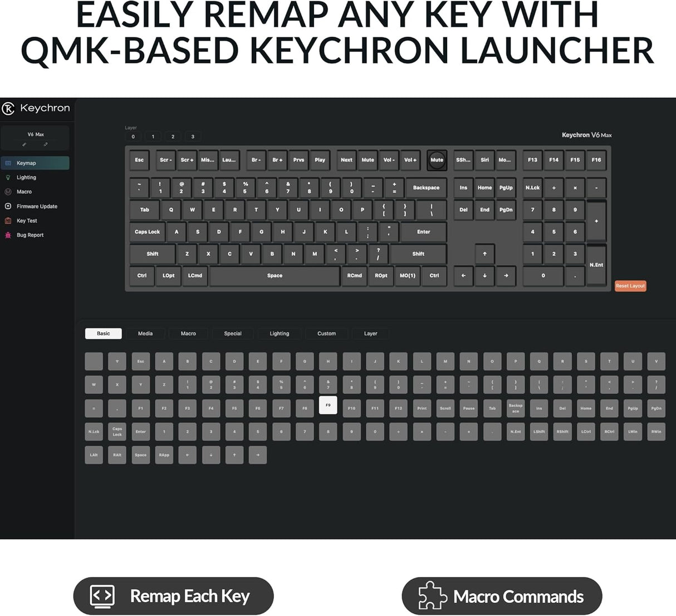Open the Layer tab in the keycode panel
The height and width of the screenshot is (616, 676).
click(x=370, y=333)
